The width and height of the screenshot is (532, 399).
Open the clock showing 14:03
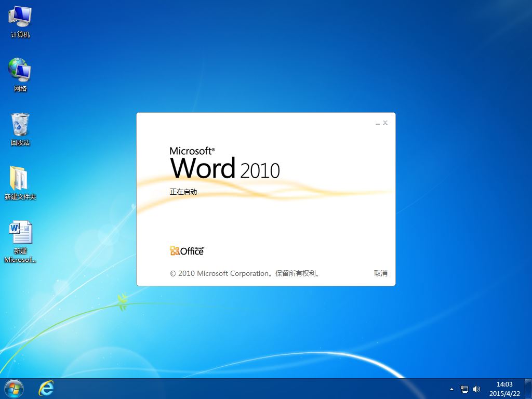(x=504, y=389)
